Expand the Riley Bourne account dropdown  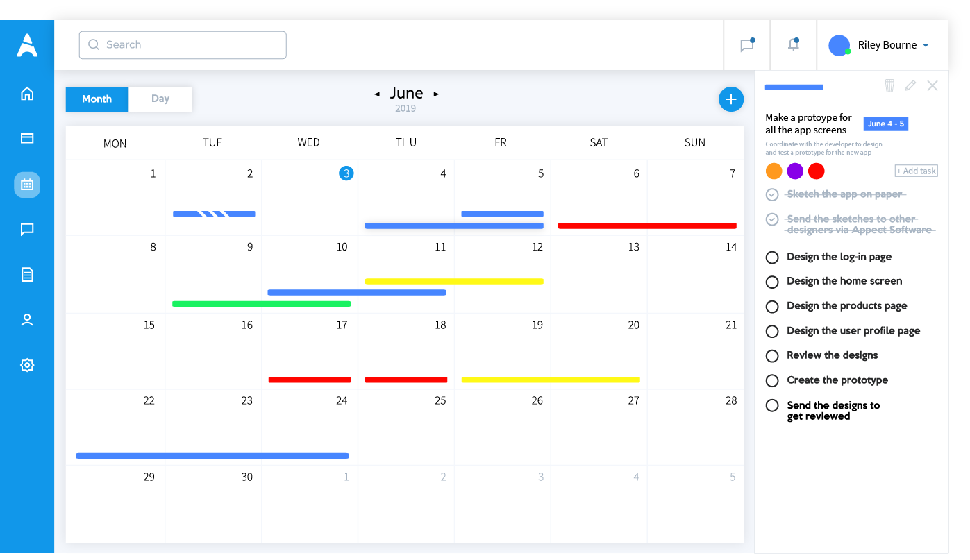pos(926,46)
